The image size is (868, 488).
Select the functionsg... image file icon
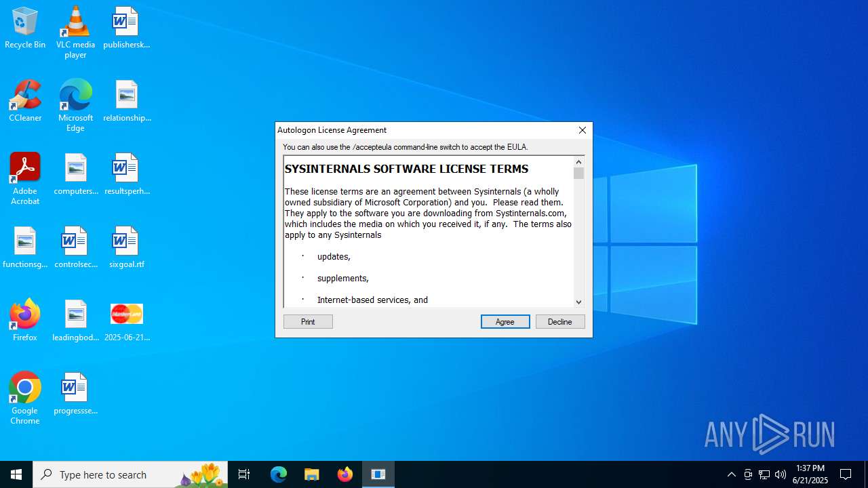25,247
